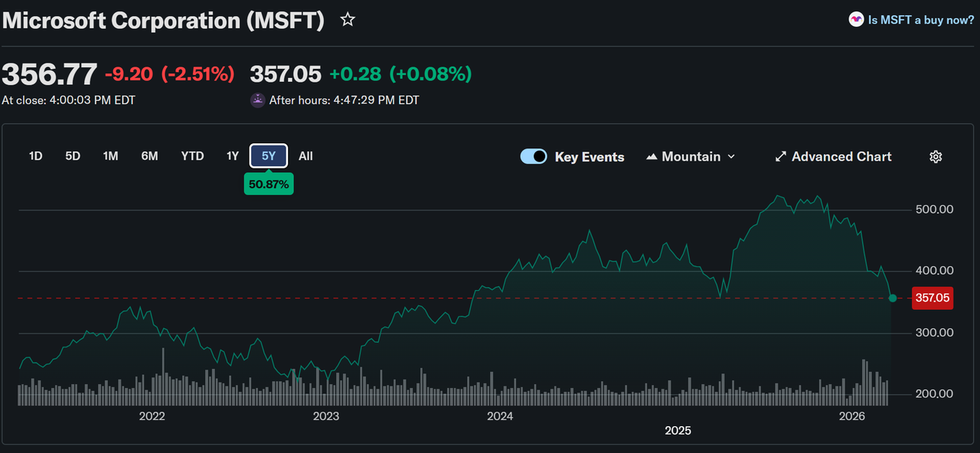Click the 2025 x-axis label
The height and width of the screenshot is (453, 980).
click(678, 431)
